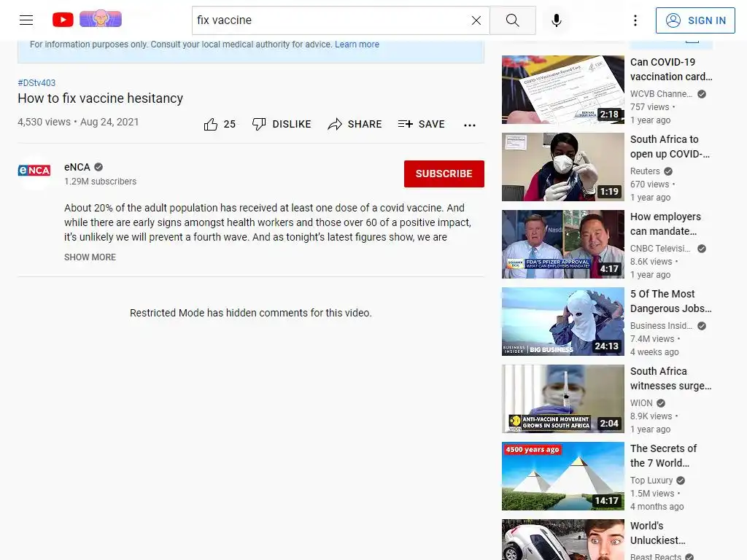Open eNCA channel avatar

tap(34, 171)
